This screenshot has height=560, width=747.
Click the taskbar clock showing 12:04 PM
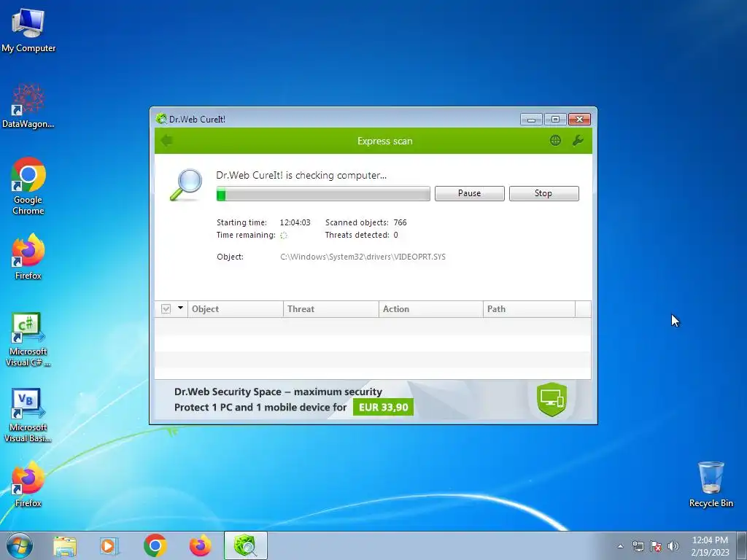pyautogui.click(x=710, y=545)
